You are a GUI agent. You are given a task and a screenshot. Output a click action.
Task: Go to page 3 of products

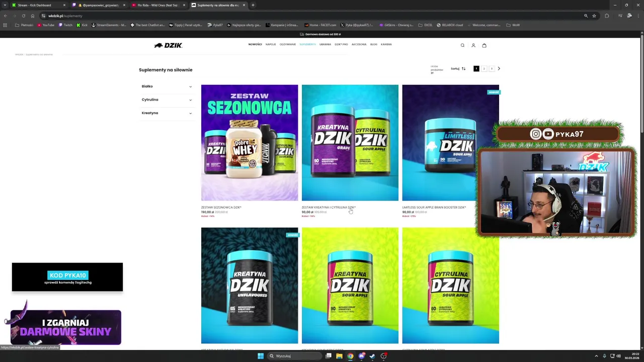click(x=492, y=68)
